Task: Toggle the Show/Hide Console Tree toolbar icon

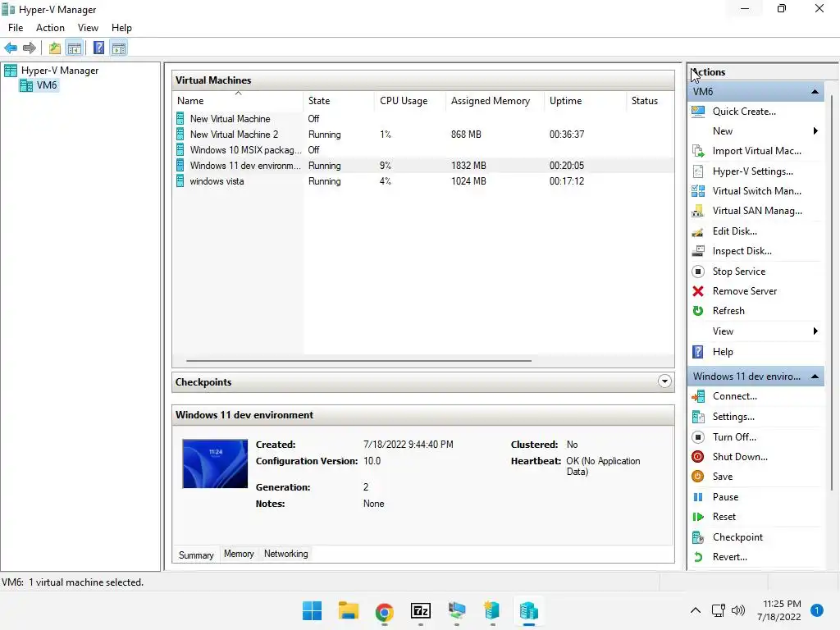Action: (x=75, y=48)
